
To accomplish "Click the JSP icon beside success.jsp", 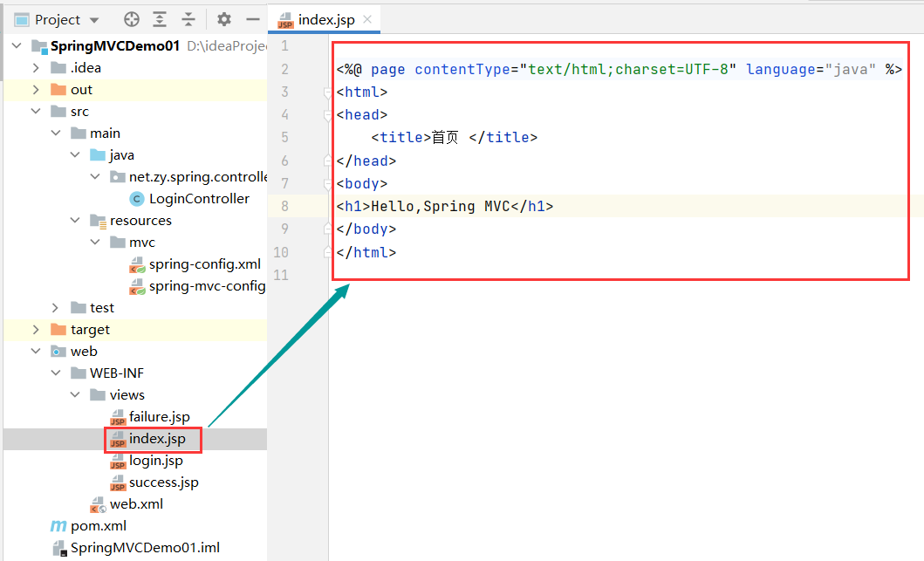I will [118, 482].
